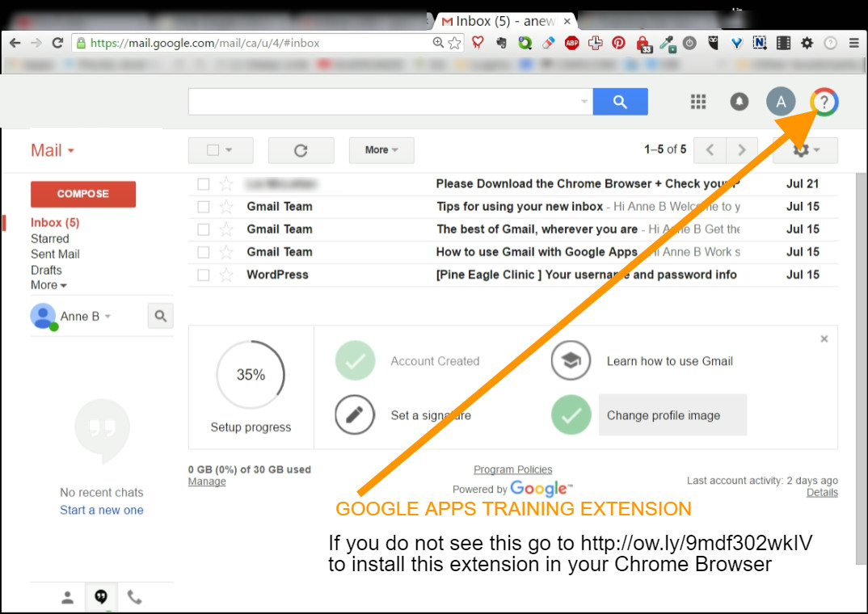
Task: Open account activity Details link
Action: click(x=822, y=492)
